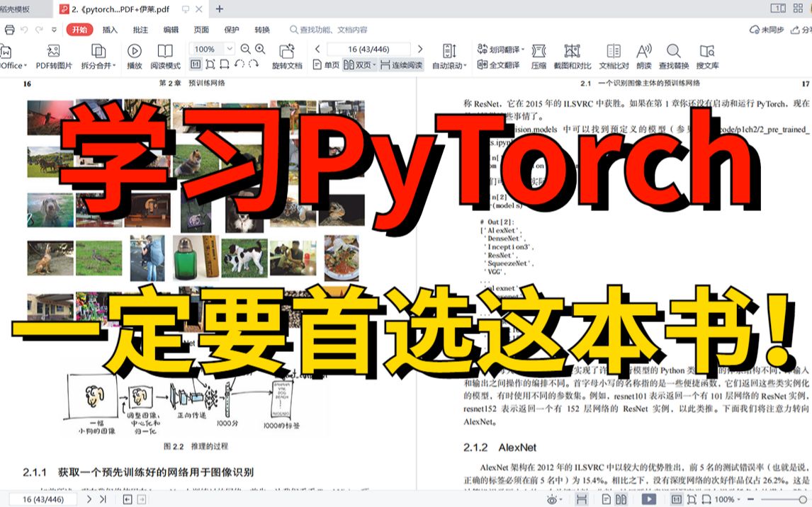812x507 pixels.
Task: Toggle single page icon in status bar
Action: tap(606, 500)
